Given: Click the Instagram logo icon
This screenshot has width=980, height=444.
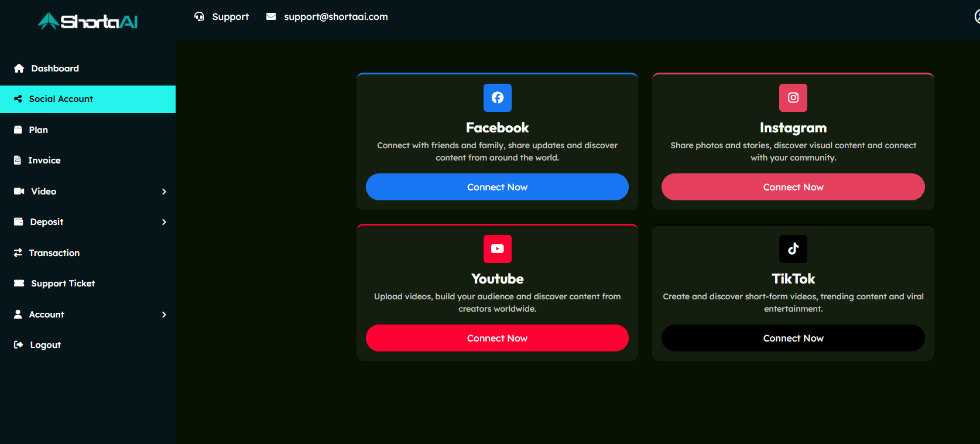Looking at the screenshot, I should coord(793,98).
